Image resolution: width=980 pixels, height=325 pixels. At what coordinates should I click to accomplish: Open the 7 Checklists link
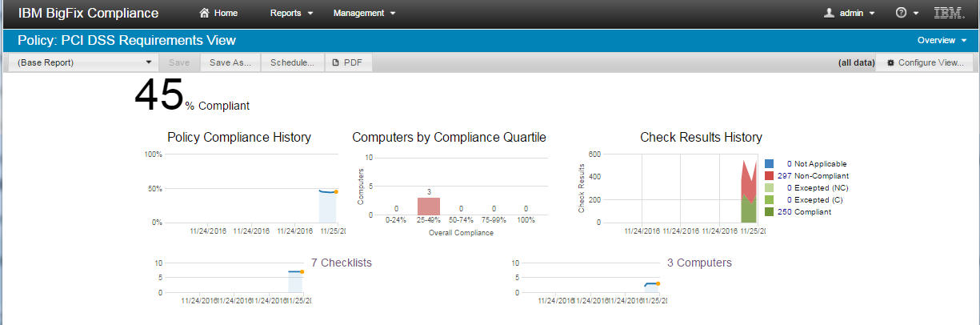tap(341, 263)
